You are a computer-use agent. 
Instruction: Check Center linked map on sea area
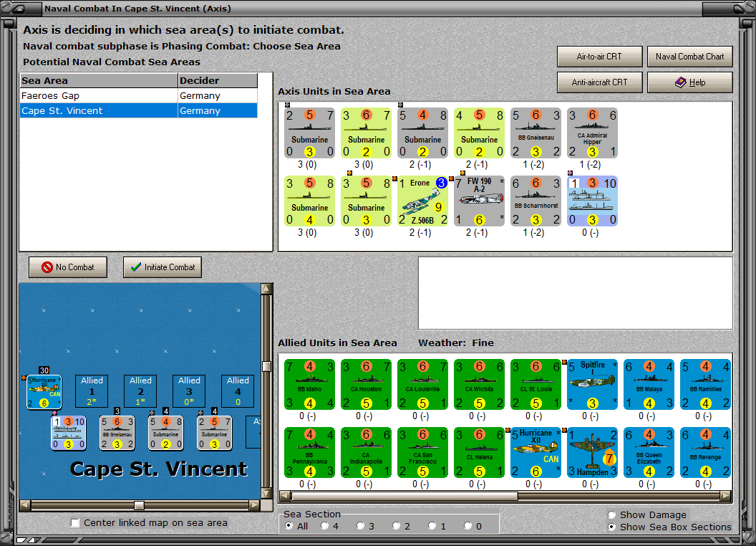74,523
